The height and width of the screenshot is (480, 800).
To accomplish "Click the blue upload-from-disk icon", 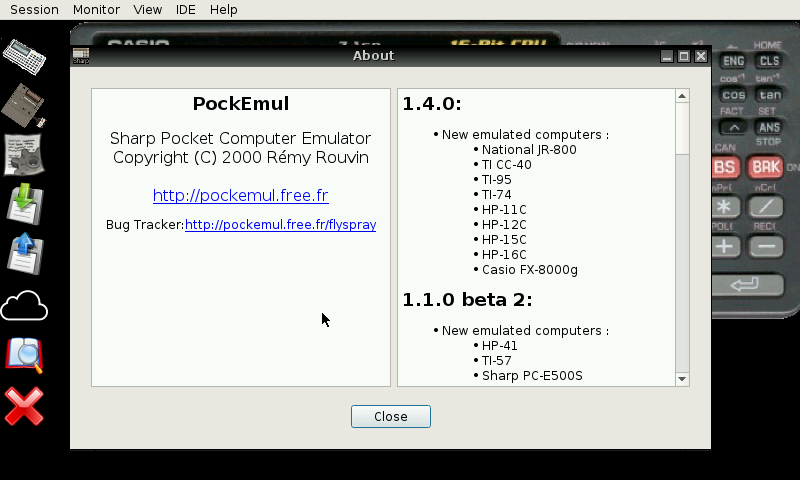I will 24,254.
